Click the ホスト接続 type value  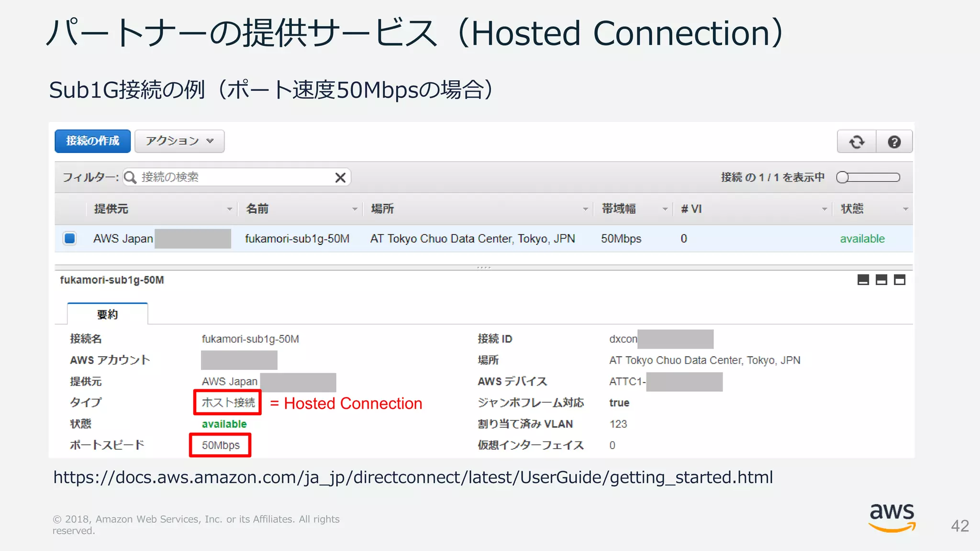point(228,403)
